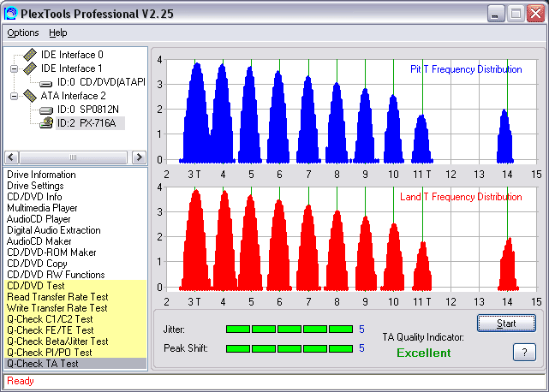Minimize the PlexTools window

tap(495, 14)
